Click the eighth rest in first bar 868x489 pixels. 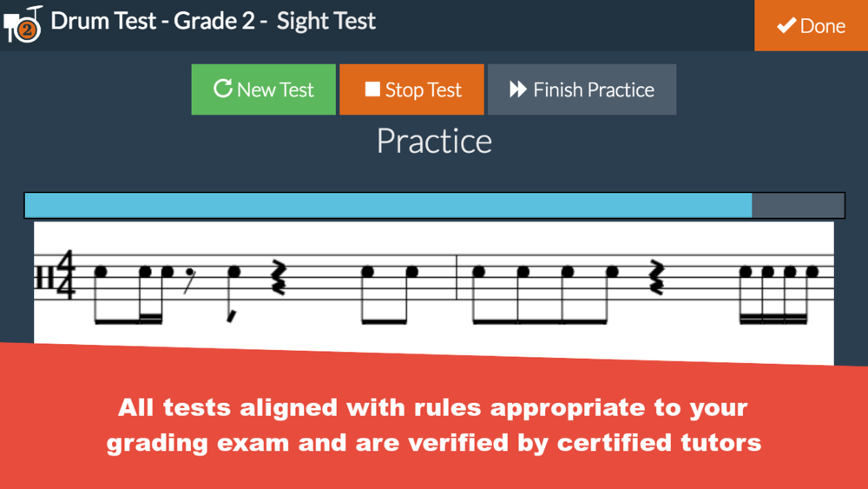[x=189, y=281]
